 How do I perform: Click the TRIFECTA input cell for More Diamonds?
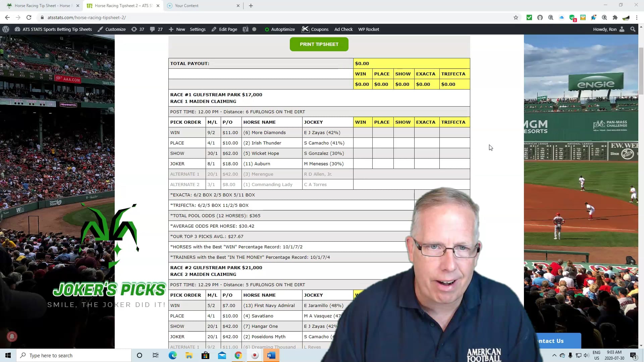(x=454, y=132)
